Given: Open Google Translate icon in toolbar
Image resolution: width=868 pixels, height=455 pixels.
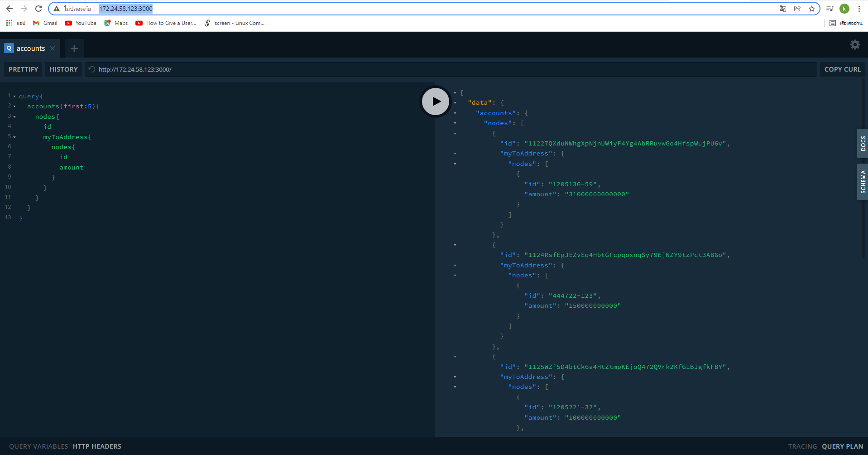Looking at the screenshot, I should pyautogui.click(x=782, y=8).
